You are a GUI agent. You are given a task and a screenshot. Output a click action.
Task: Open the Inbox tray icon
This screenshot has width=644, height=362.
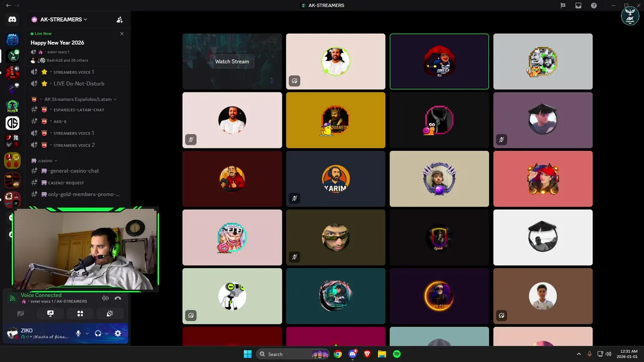click(579, 6)
